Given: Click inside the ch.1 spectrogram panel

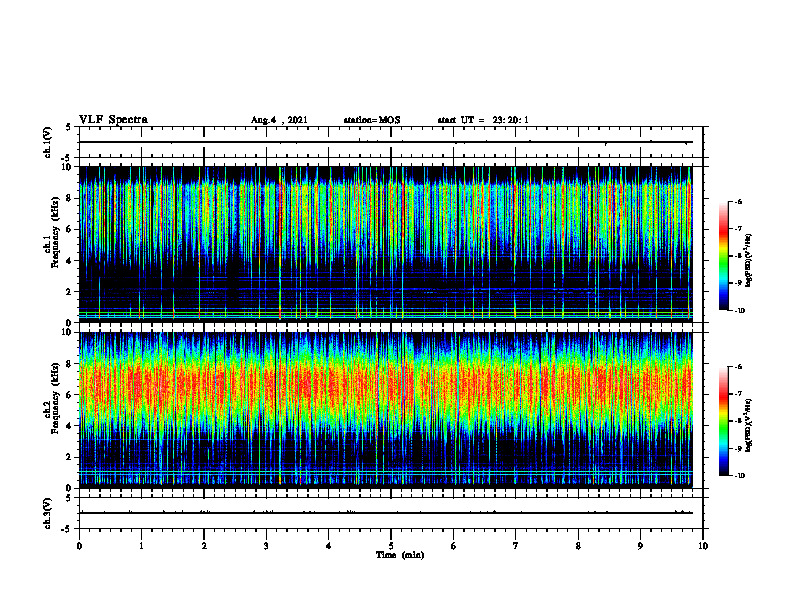Looking at the screenshot, I should [x=385, y=244].
